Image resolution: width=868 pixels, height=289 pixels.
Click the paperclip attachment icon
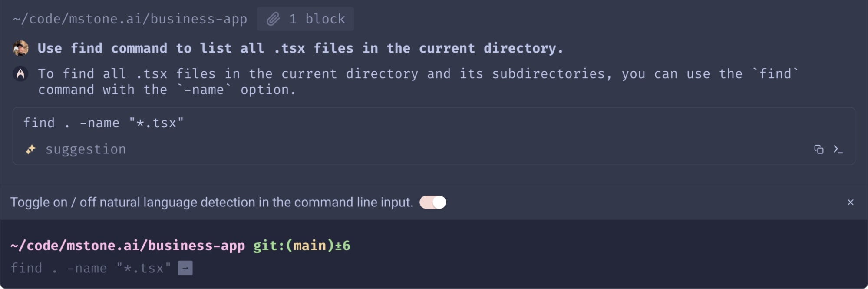click(273, 19)
